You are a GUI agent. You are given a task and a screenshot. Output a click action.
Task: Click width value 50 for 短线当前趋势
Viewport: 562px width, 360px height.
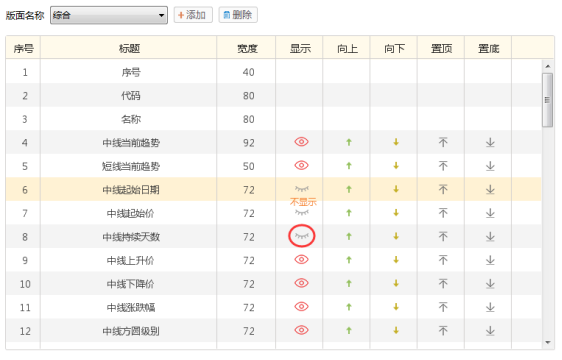(248, 166)
